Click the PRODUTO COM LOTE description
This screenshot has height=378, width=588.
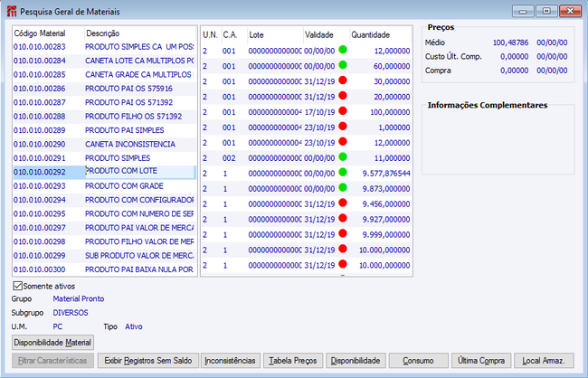pyautogui.click(x=121, y=171)
